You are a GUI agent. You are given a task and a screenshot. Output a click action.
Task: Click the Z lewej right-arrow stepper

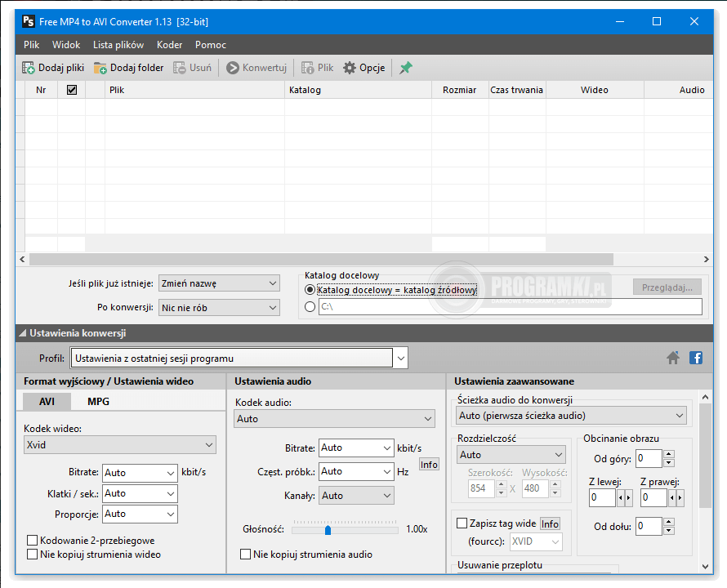tap(629, 498)
